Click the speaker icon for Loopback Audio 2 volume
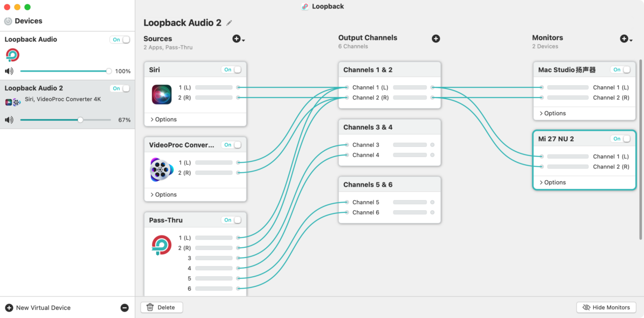This screenshot has height=318, width=644. click(x=9, y=120)
